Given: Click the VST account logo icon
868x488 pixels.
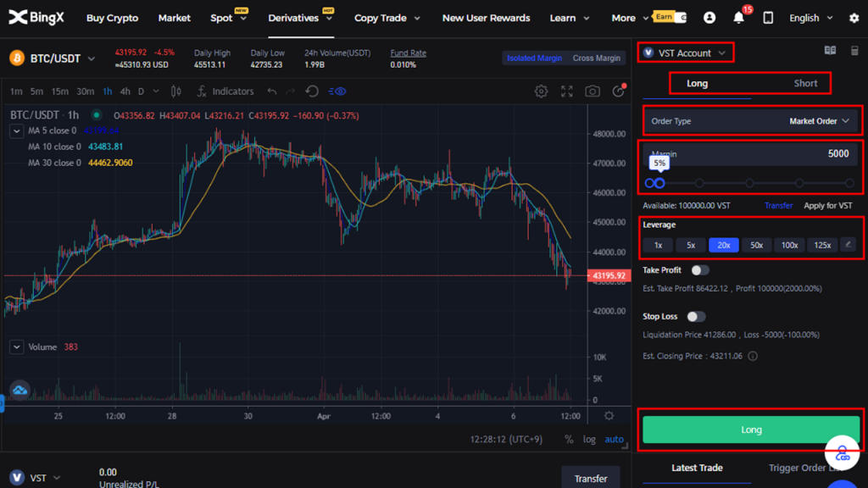Looking at the screenshot, I should pos(17,478).
